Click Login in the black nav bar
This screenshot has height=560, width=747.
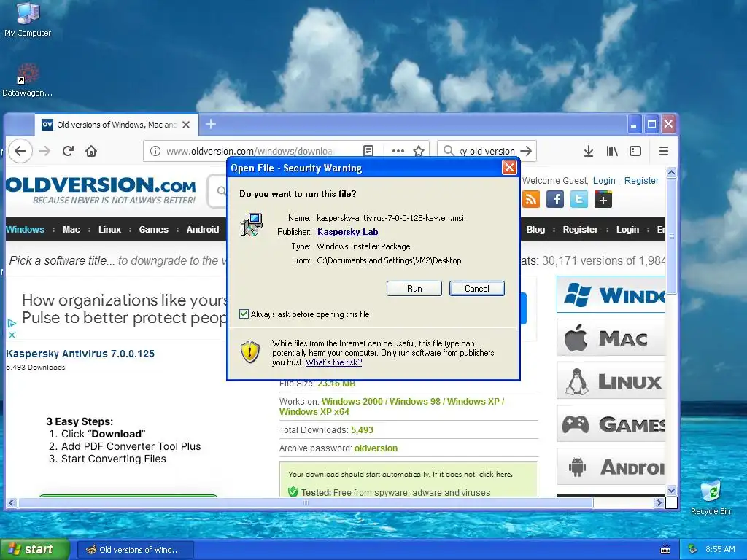(627, 230)
